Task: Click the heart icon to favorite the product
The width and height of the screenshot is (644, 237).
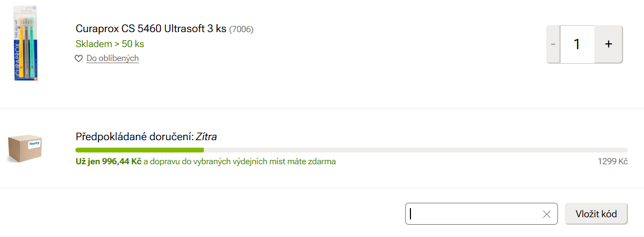Action: click(79, 58)
